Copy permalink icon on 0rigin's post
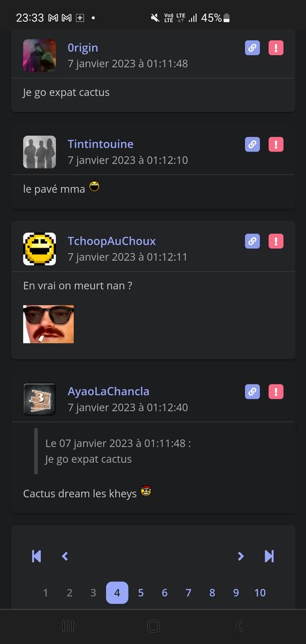Image resolution: width=306 pixels, height=644 pixels. [x=252, y=48]
